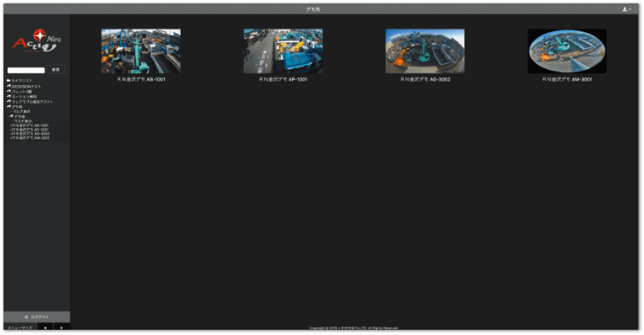Click the ActiveNet logo
The height and width of the screenshot is (335, 644).
37,40
